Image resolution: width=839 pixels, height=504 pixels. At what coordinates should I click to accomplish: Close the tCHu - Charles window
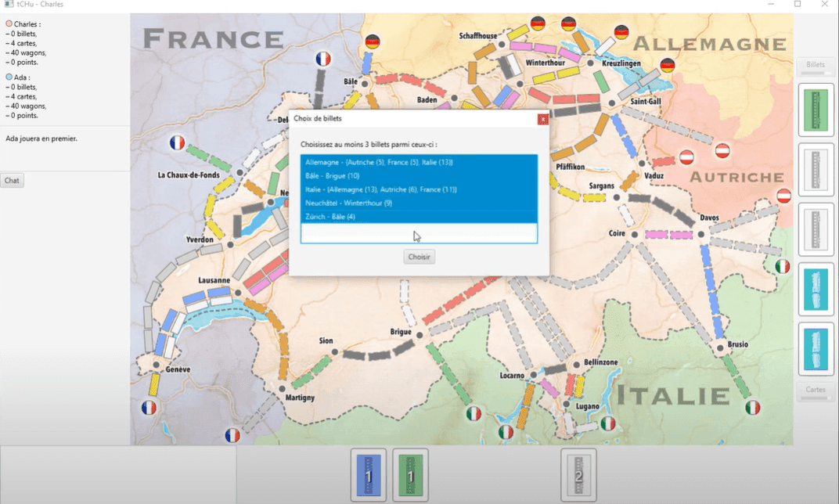pyautogui.click(x=825, y=4)
